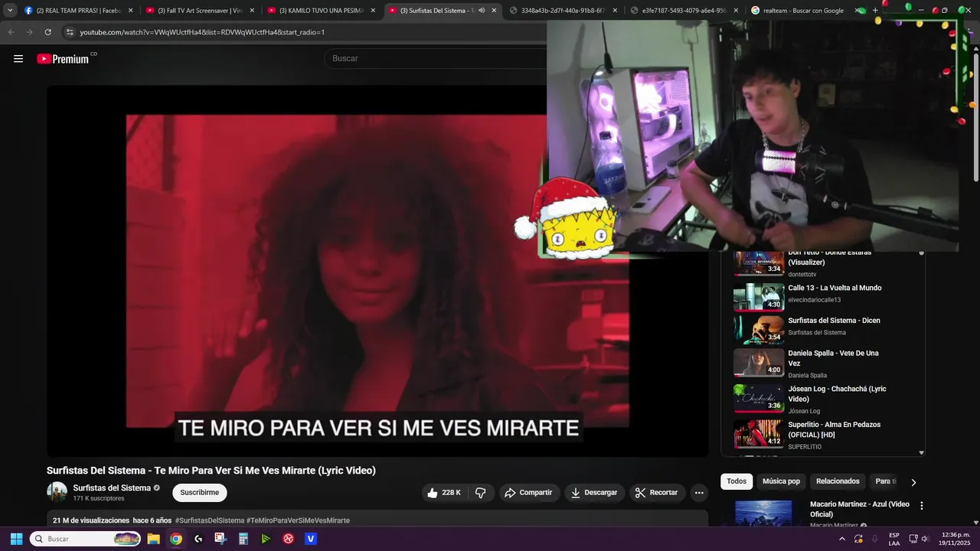Viewport: 980px width, 551px height.
Task: Open more actions three-dot menu under video
Action: point(699,493)
